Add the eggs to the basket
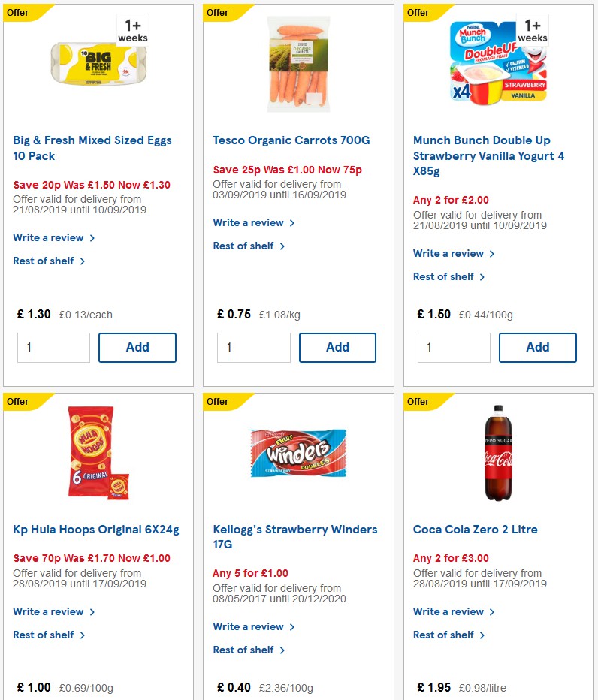Viewport: 598px width, 700px height. pos(137,347)
